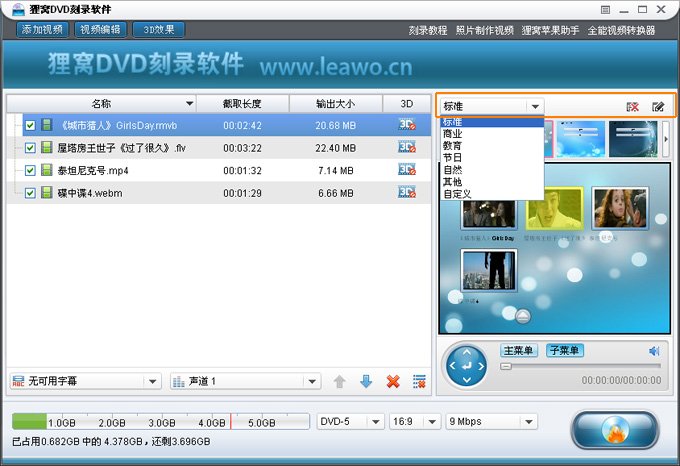This screenshot has height=466, width=680.
Task: Mute preview with speaker icon
Action: 654,351
